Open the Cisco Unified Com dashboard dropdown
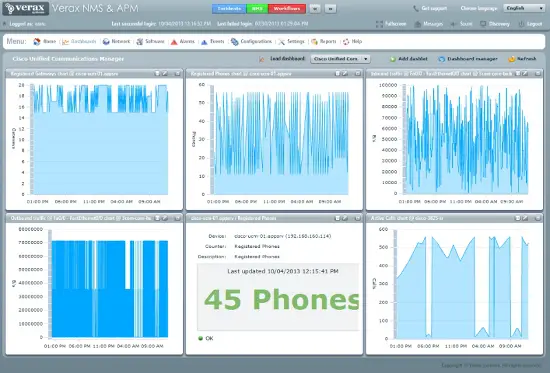 coord(340,59)
